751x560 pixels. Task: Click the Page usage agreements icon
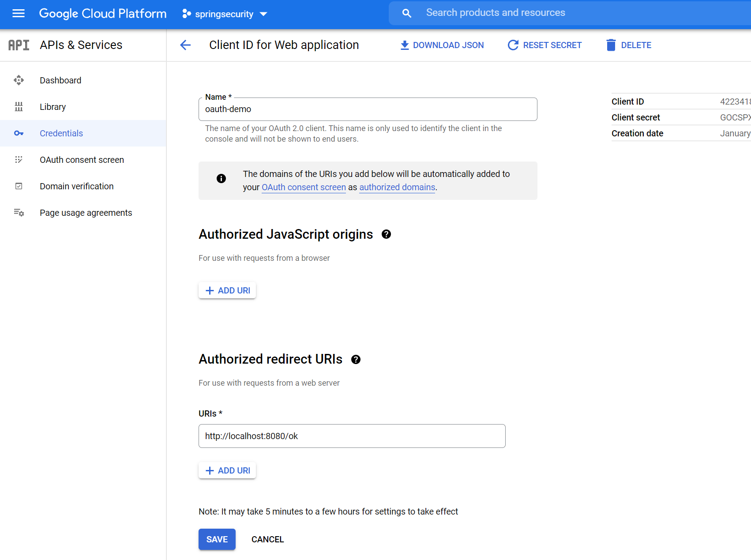click(x=19, y=213)
